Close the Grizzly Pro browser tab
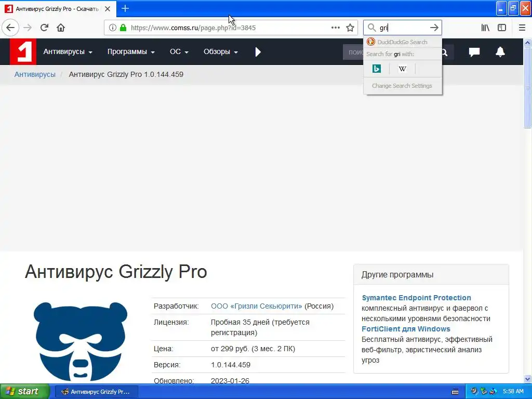Image resolution: width=532 pixels, height=399 pixels. pyautogui.click(x=107, y=9)
